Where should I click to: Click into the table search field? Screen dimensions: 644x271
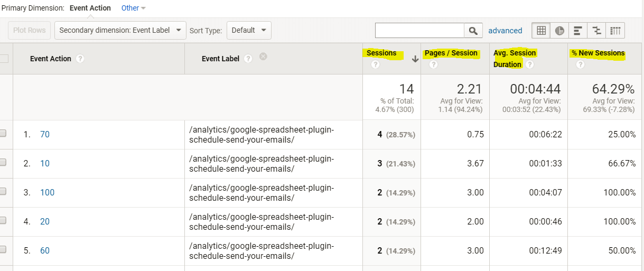click(419, 31)
